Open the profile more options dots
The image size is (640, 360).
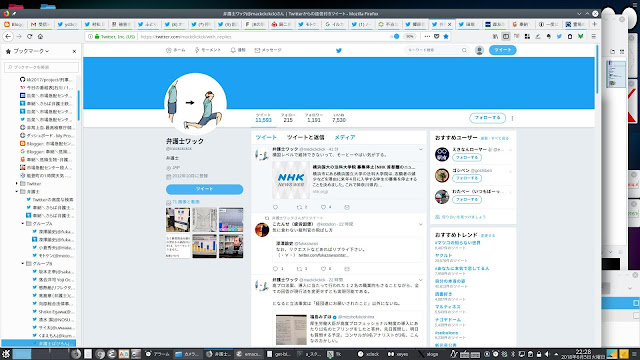512,118
